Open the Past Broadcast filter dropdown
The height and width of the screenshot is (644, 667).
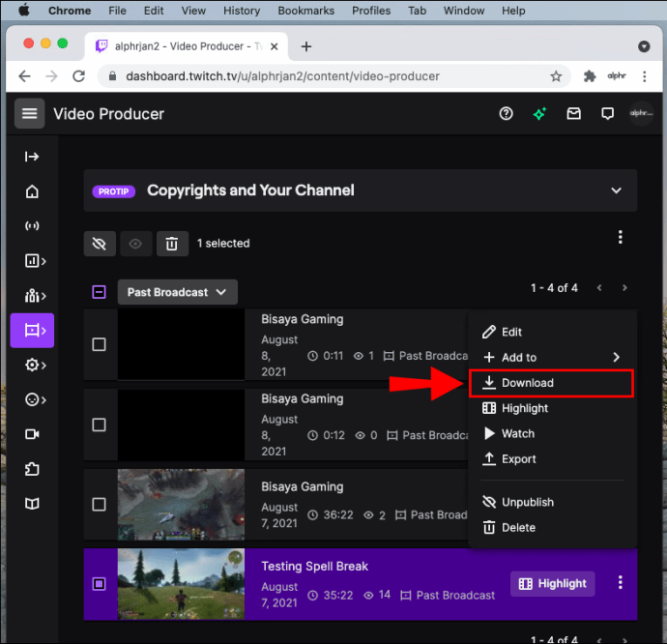tap(178, 292)
